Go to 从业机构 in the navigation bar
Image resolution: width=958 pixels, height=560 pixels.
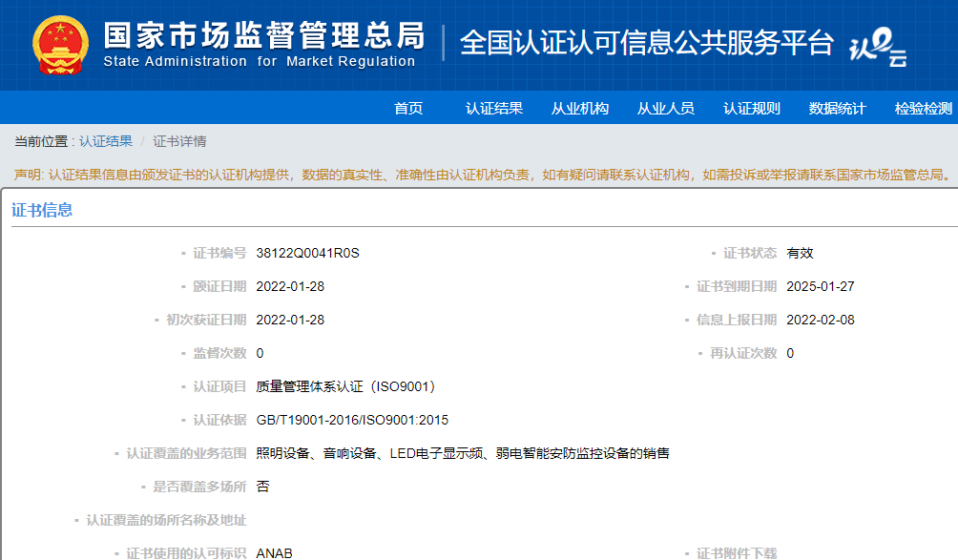(x=580, y=108)
